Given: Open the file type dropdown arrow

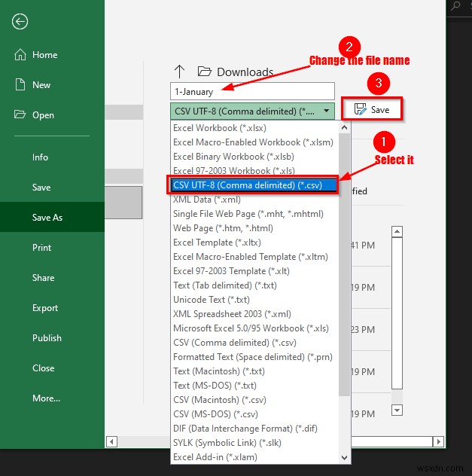Looking at the screenshot, I should click(x=327, y=111).
